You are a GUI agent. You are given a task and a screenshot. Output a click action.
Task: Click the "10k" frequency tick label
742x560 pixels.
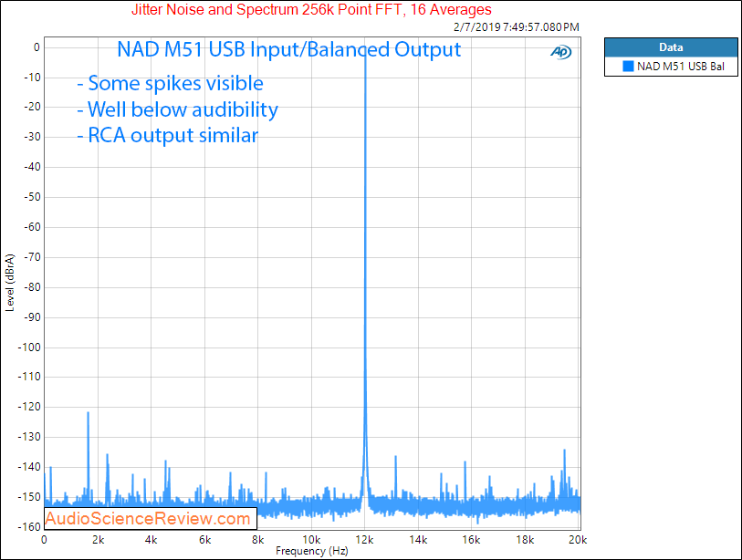(x=311, y=540)
